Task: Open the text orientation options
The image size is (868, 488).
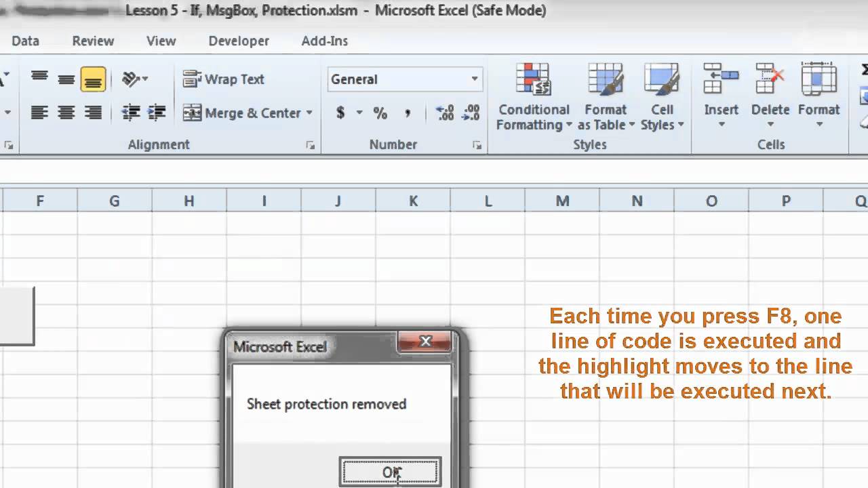Action: [x=135, y=79]
